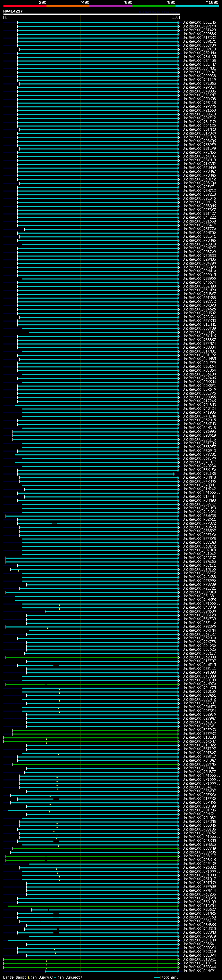Select the UniRef100_B4FA77 label

coord(199,462)
